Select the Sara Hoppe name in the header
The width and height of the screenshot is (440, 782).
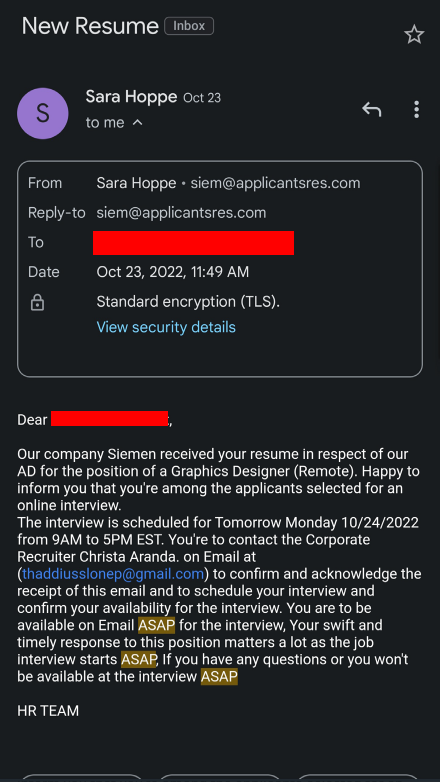[131, 97]
